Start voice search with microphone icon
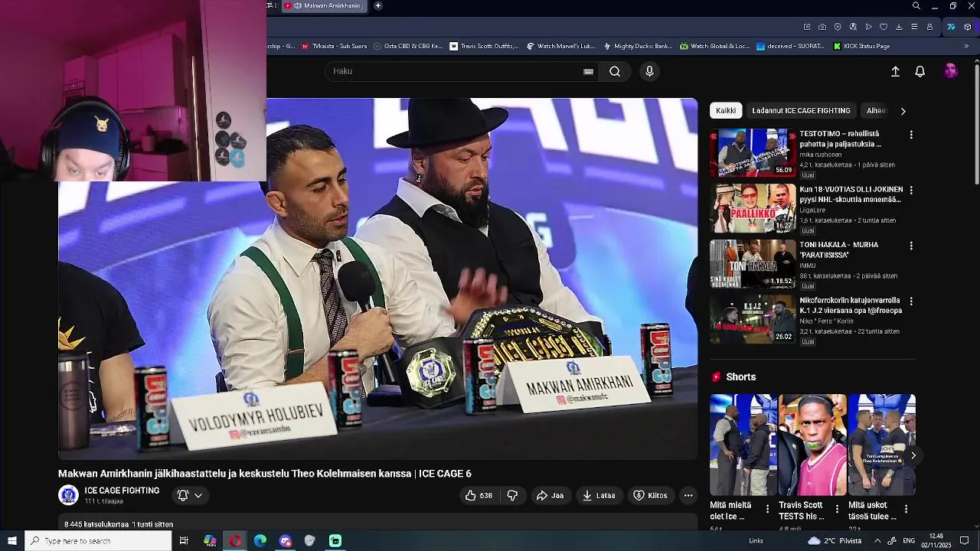The image size is (980, 551). 649,71
